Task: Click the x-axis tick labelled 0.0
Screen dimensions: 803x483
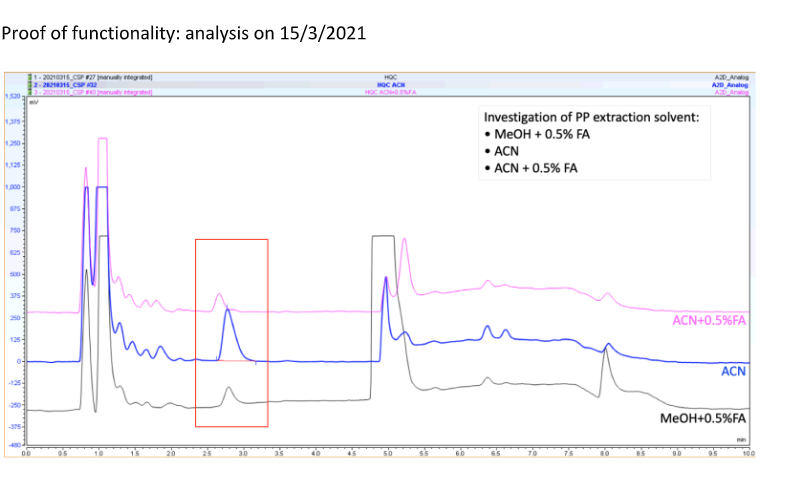Action: pyautogui.click(x=27, y=453)
